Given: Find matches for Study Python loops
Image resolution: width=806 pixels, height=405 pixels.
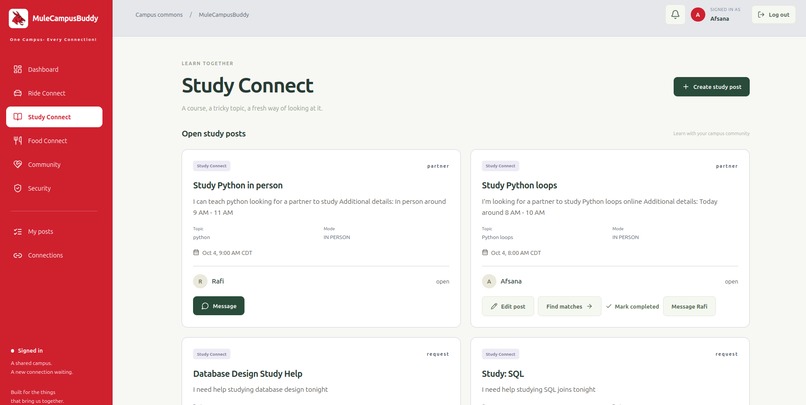Looking at the screenshot, I should tap(570, 306).
